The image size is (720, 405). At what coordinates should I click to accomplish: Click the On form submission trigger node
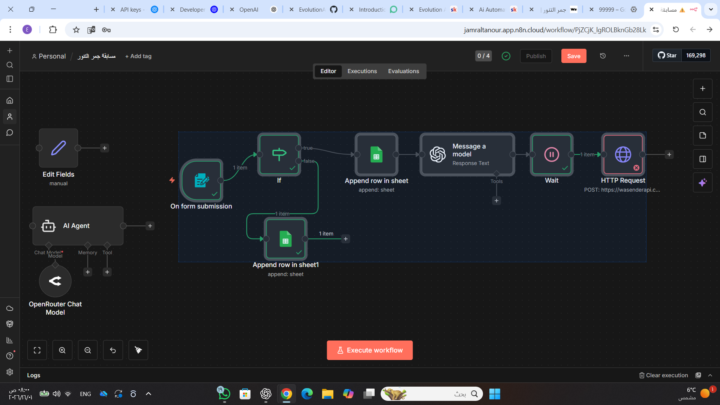tap(201, 181)
